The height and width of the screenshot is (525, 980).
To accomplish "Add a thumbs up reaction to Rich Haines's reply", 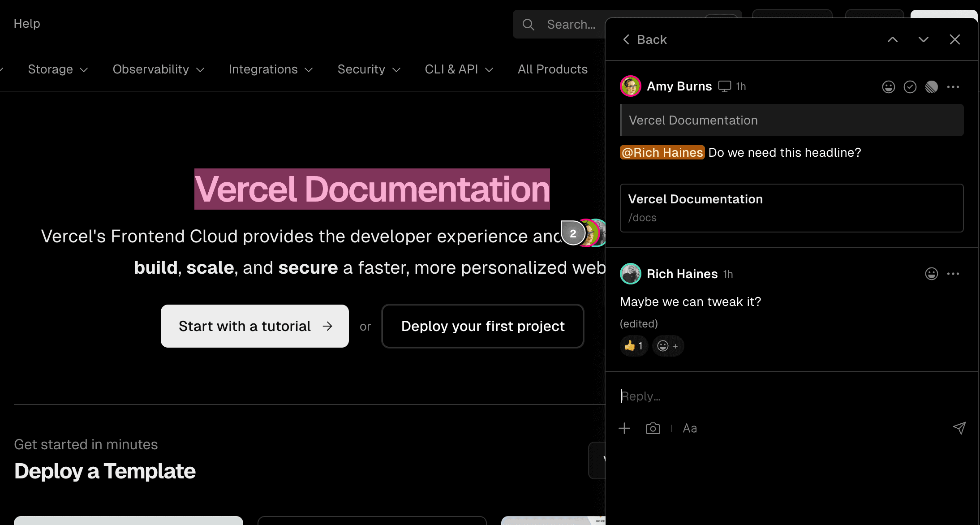I will pos(633,345).
